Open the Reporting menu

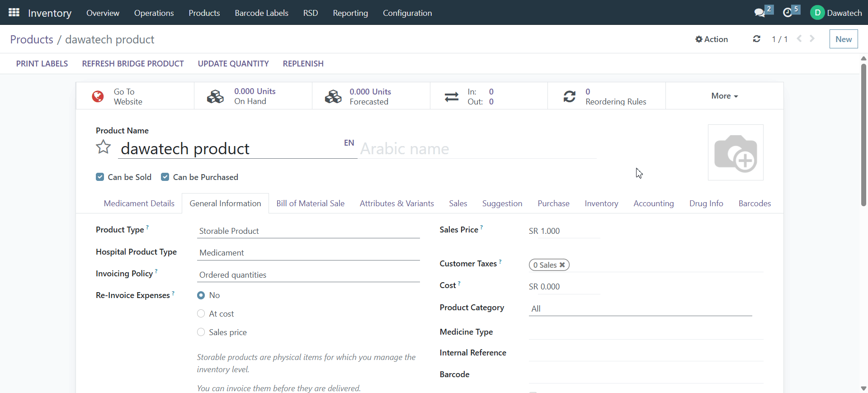350,13
